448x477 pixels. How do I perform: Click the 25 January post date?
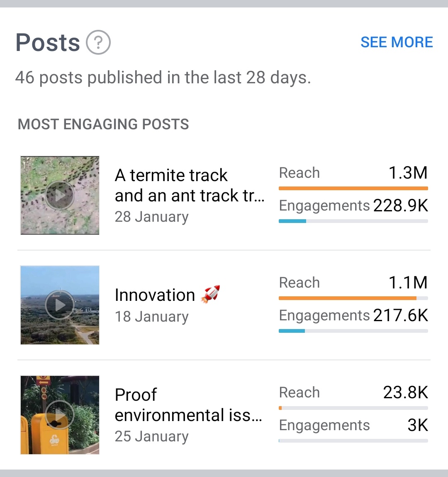pos(152,436)
